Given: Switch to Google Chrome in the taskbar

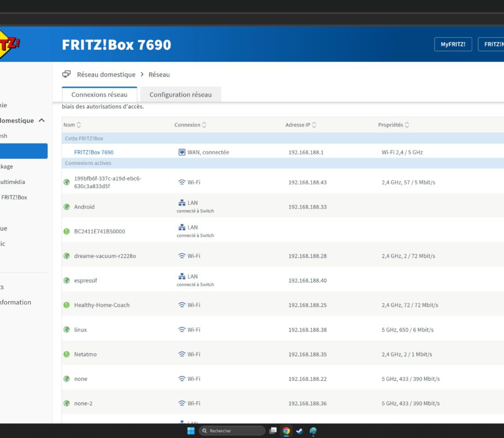Looking at the screenshot, I should tap(286, 431).
